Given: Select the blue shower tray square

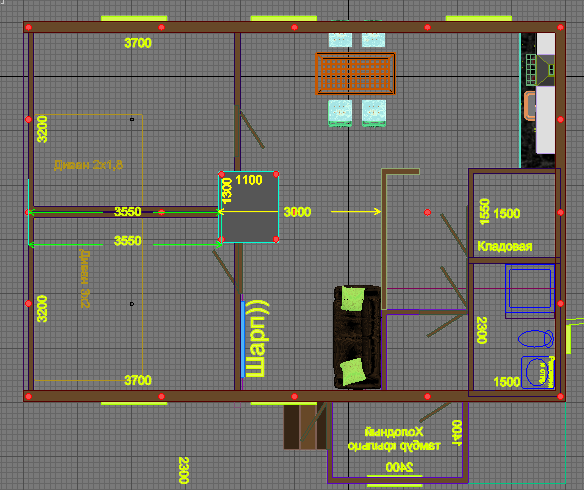Looking at the screenshot, I should [x=530, y=289].
